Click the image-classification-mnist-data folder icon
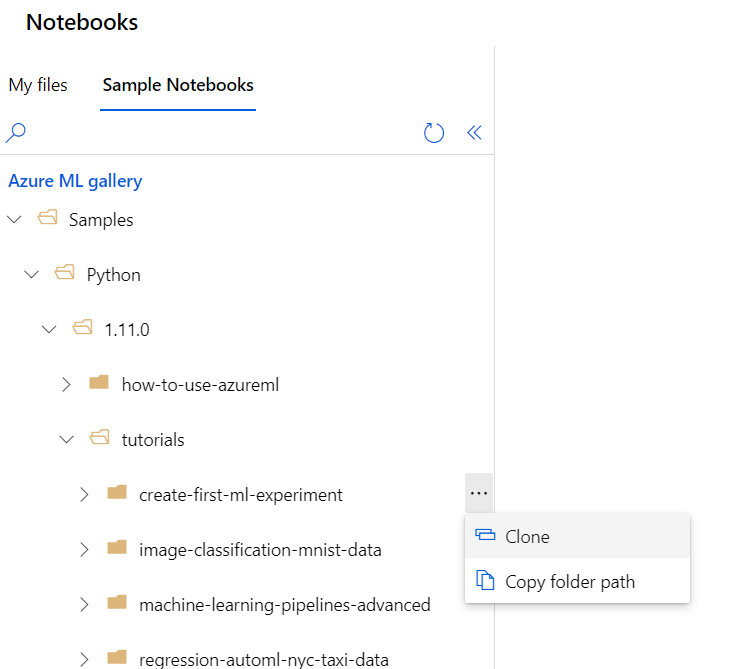754x669 pixels. pos(117,547)
